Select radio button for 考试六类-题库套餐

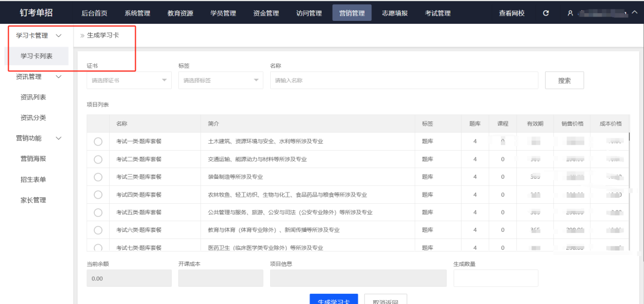[98, 230]
